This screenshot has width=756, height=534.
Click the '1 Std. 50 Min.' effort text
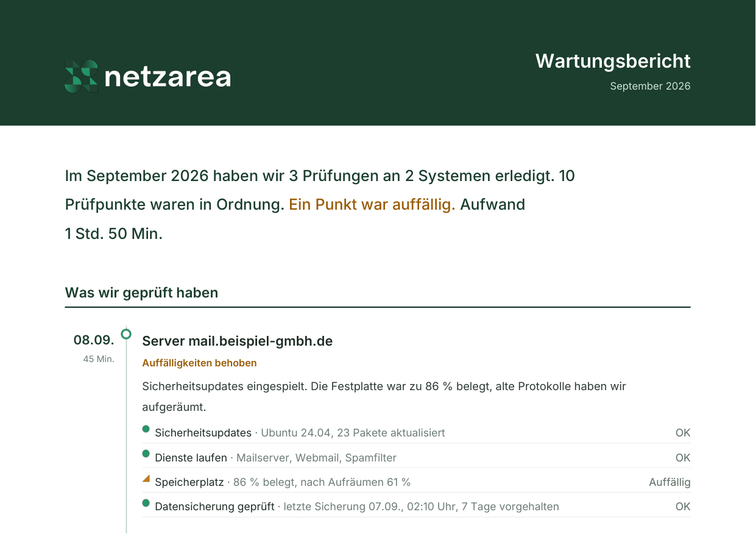(114, 233)
